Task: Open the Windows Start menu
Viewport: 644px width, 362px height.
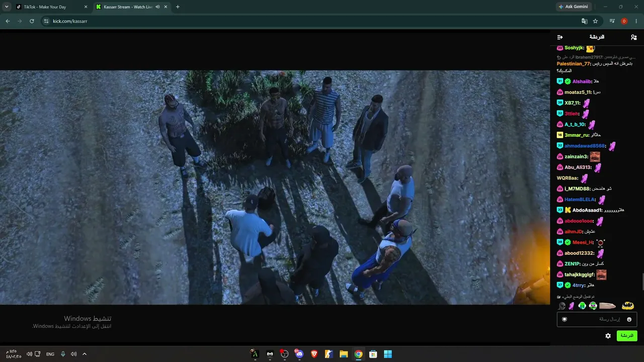Action: 388,354
